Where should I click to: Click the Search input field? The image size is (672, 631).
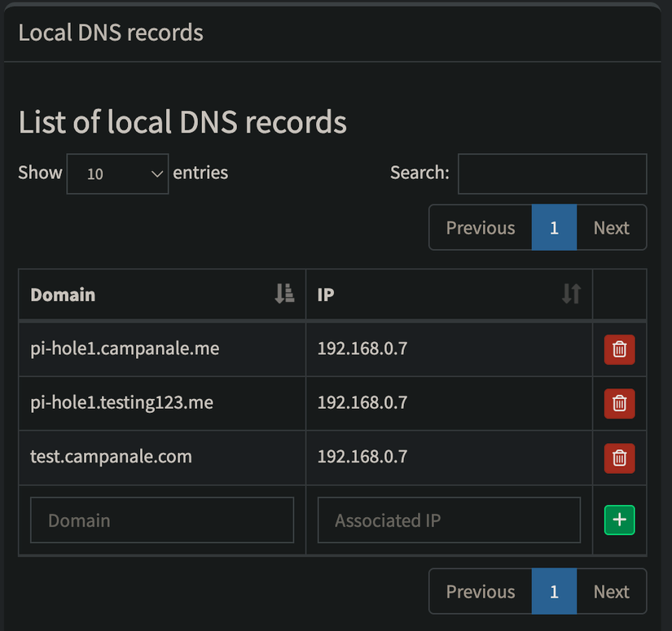[552, 173]
